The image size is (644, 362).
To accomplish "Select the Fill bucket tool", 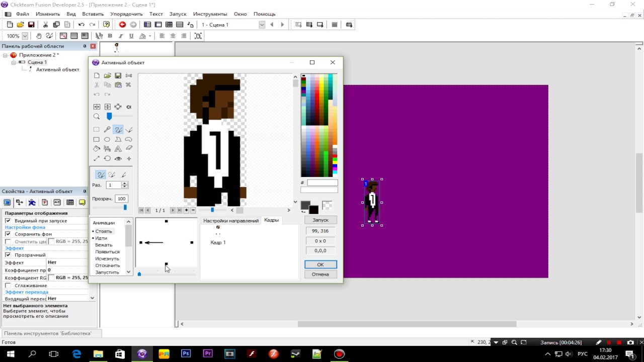I will 97,149.
